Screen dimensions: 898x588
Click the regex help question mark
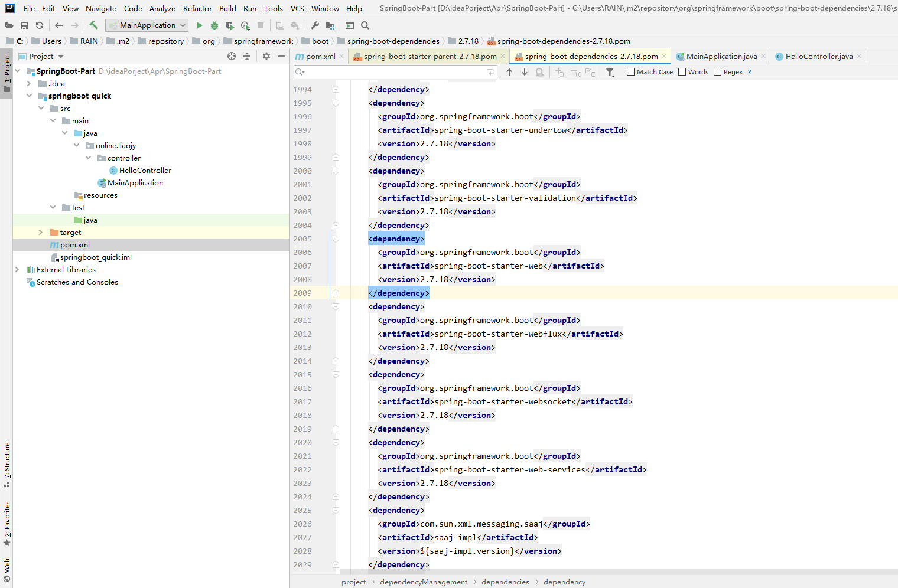750,72
